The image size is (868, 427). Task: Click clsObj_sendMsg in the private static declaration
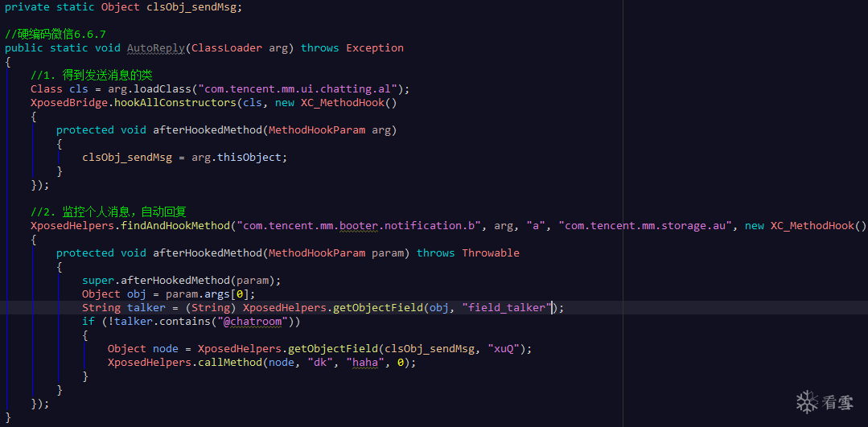pyautogui.click(x=191, y=7)
